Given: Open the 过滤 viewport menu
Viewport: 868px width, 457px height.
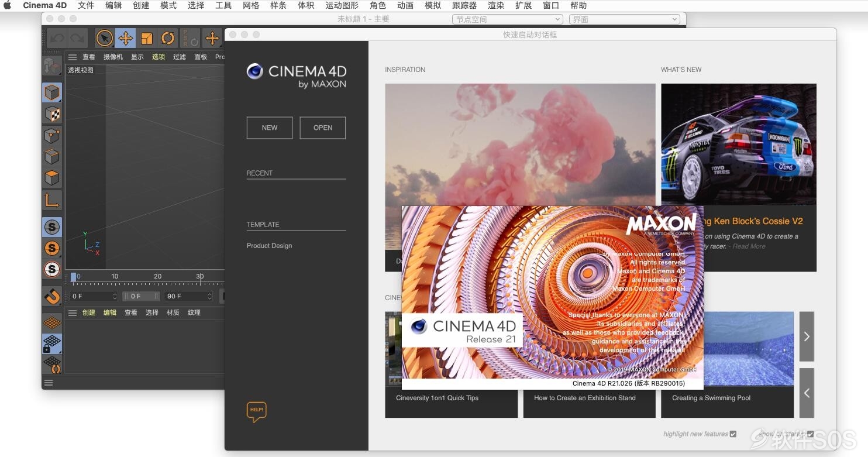Looking at the screenshot, I should point(179,57).
